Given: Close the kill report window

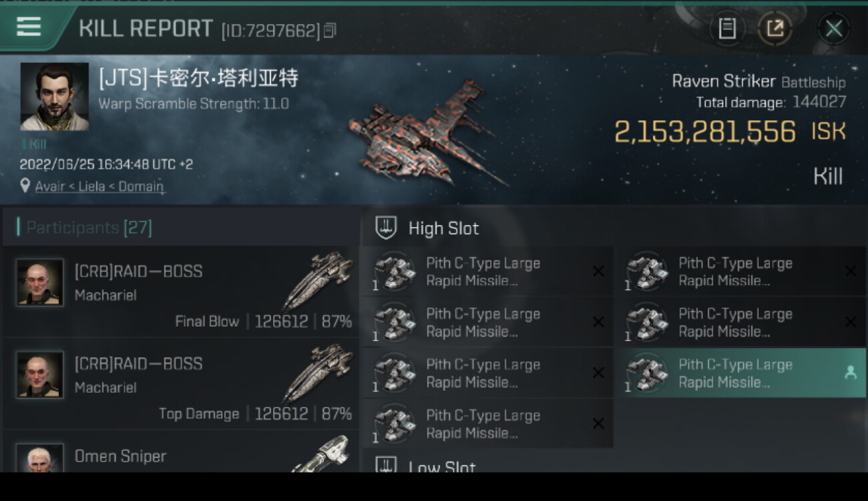Looking at the screenshot, I should [x=833, y=28].
